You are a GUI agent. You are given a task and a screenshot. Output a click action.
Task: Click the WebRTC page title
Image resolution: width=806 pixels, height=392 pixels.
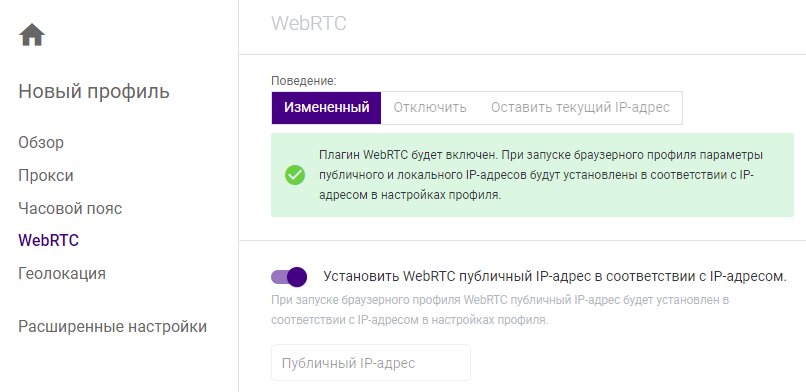309,23
